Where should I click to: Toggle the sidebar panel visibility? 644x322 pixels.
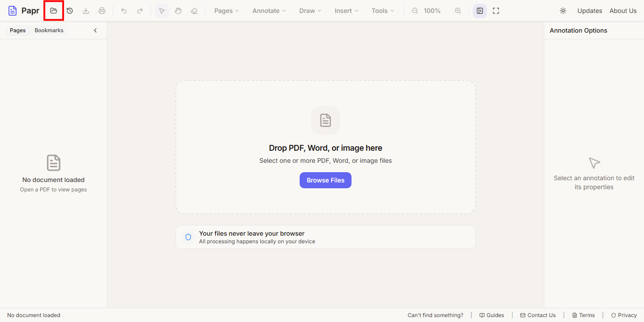pos(480,11)
